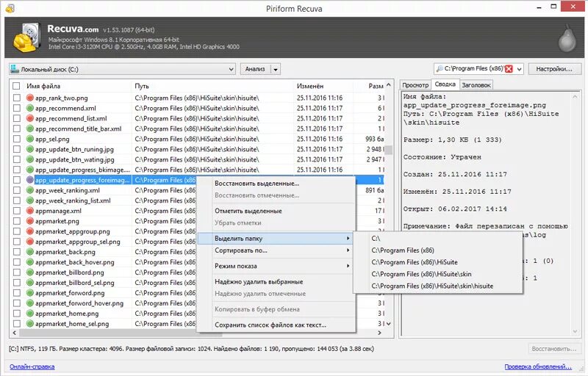
Task: Check the box for app_update_btn_wating.jpg
Action: (16, 159)
